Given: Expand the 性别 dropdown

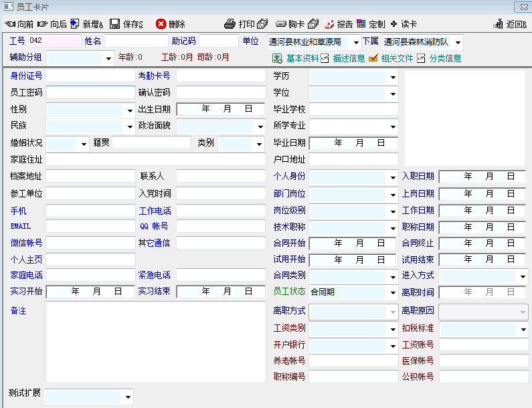Looking at the screenshot, I should tap(130, 110).
